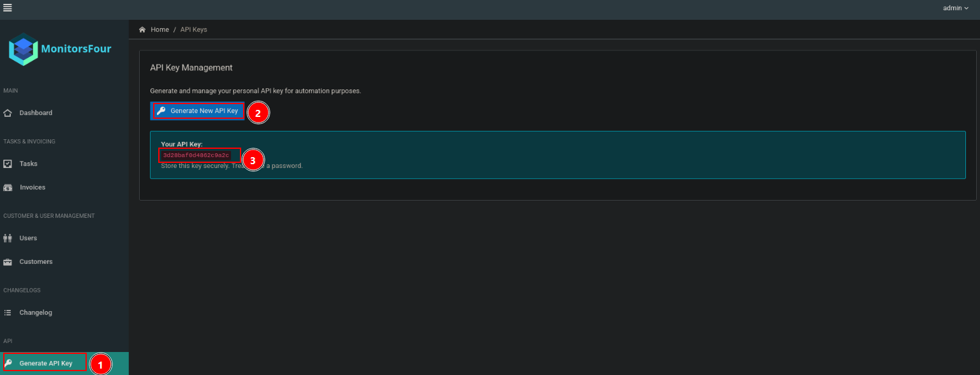Viewport: 980px width, 375px height.
Task: Click the breadcrumb home icon
Action: pos(142,29)
